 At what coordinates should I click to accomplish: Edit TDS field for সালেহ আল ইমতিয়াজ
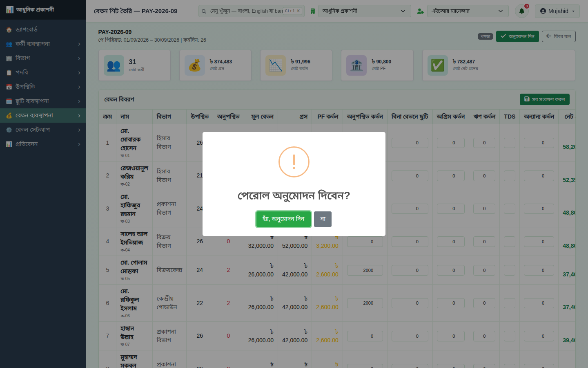tap(510, 242)
